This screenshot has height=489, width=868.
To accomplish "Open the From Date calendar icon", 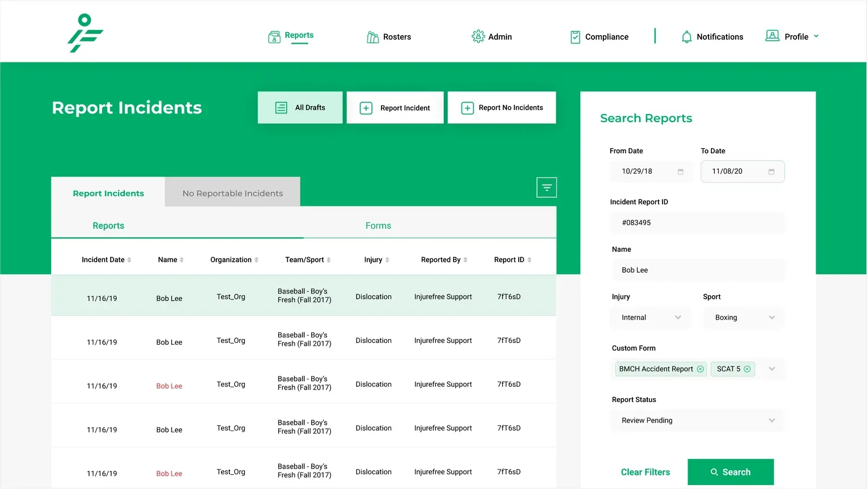I will [x=680, y=172].
